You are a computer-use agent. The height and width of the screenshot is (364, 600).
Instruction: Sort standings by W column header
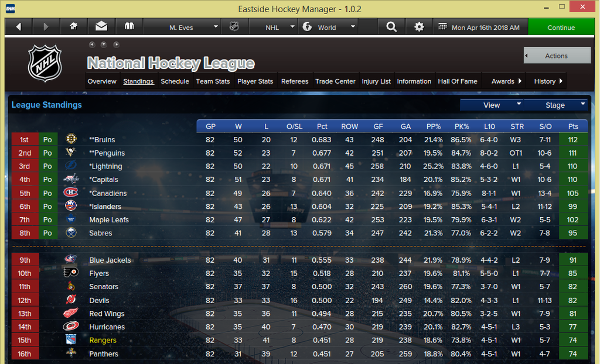(x=238, y=126)
